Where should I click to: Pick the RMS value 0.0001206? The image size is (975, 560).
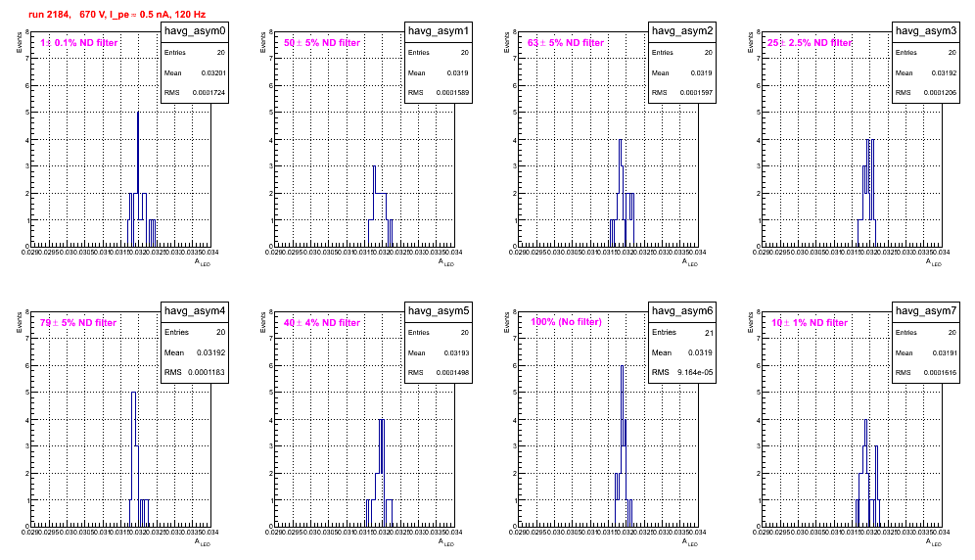point(940,93)
